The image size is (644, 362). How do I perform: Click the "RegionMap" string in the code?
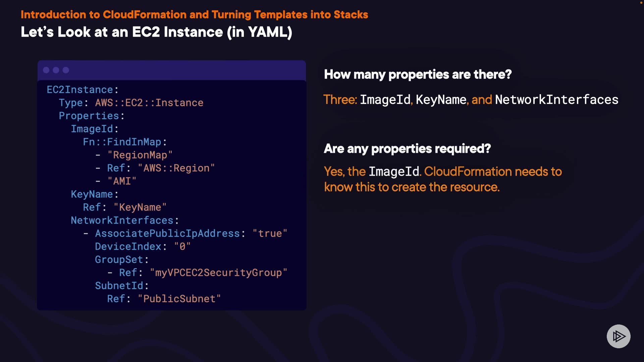pos(140,155)
